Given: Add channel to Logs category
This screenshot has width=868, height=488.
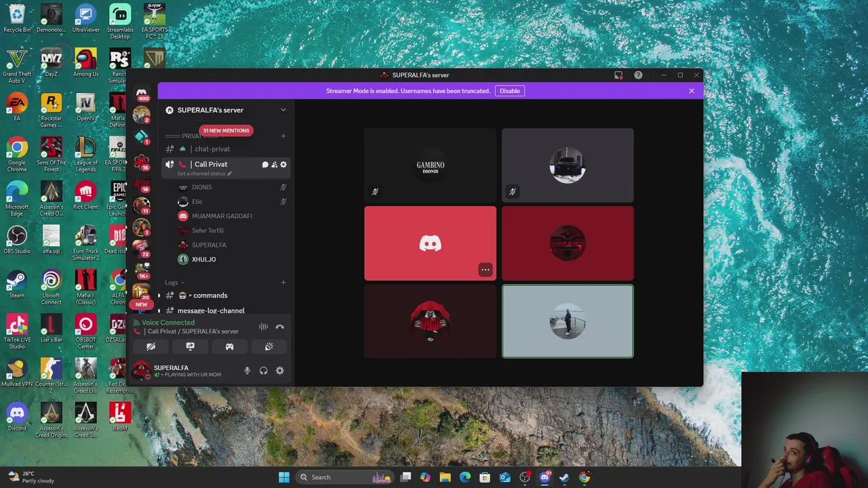Looking at the screenshot, I should pos(283,283).
